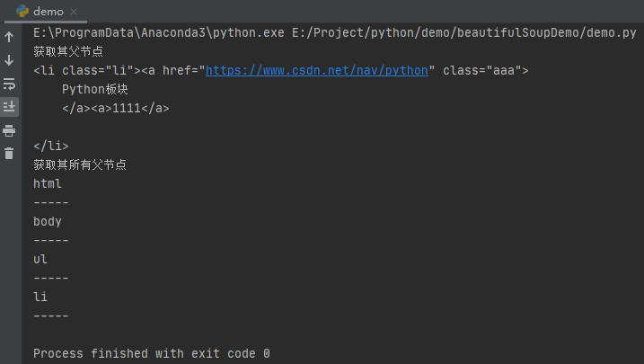644x364 pixels.
Task: Click the 'html' output line
Action: [x=48, y=183]
